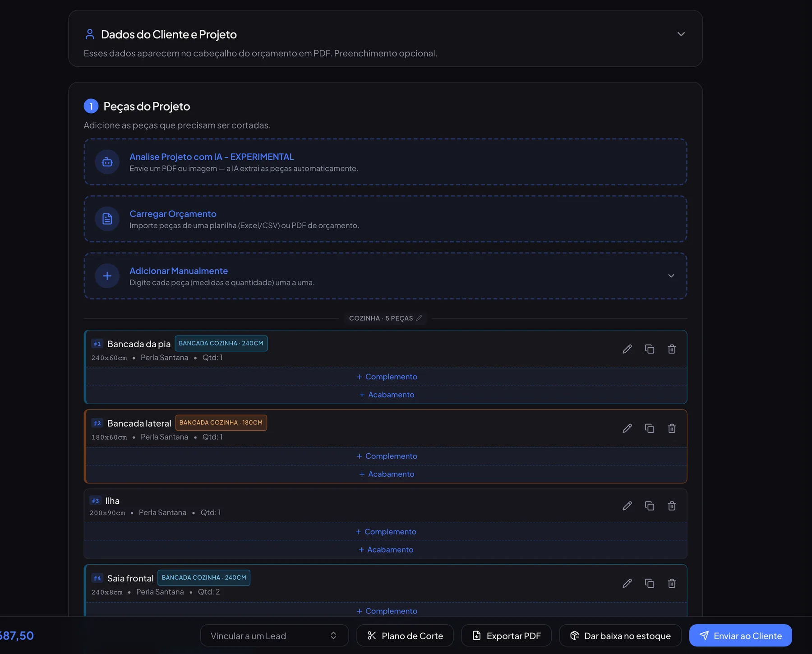The image size is (812, 654).
Task: Duplicate the Bancada lateral piece
Action: click(650, 428)
